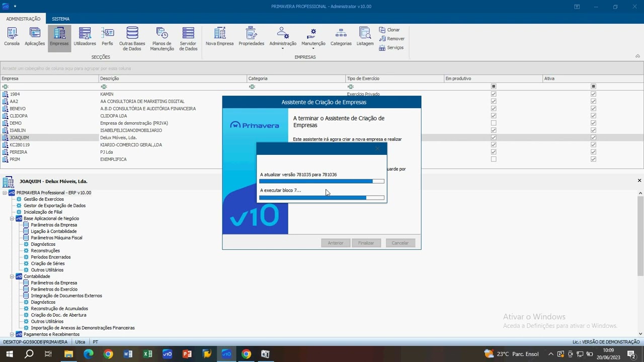
Task: Open the Utilizadores section
Action: [x=85, y=37]
